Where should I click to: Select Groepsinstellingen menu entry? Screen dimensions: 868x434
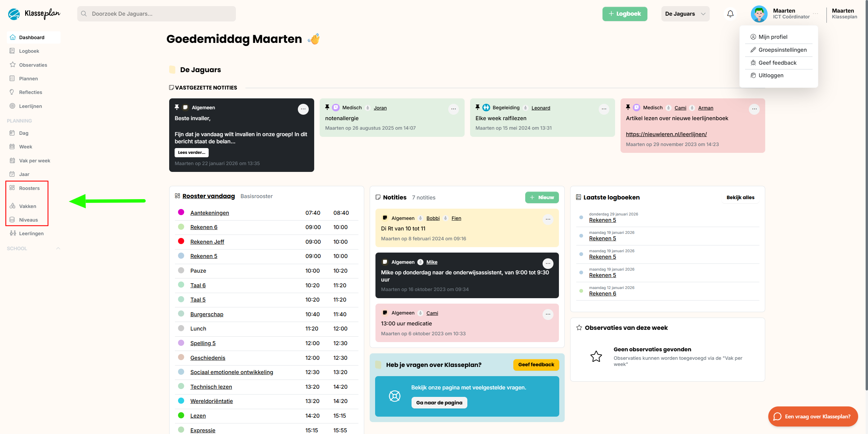pyautogui.click(x=782, y=50)
